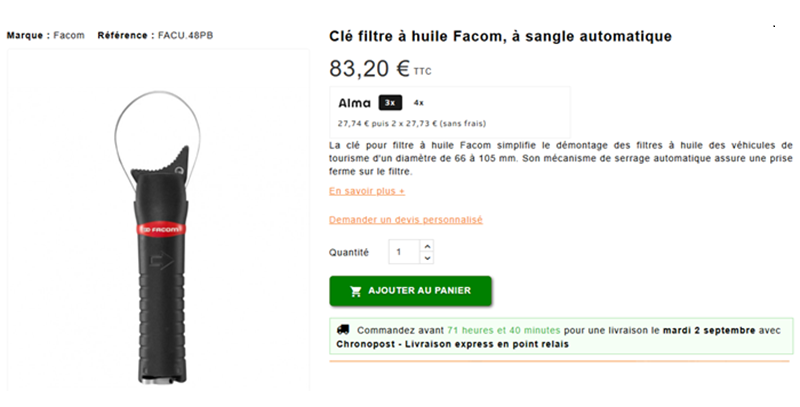This screenshot has height=407, width=800.
Task: Select the Alma 3x payment option
Action: click(x=390, y=103)
